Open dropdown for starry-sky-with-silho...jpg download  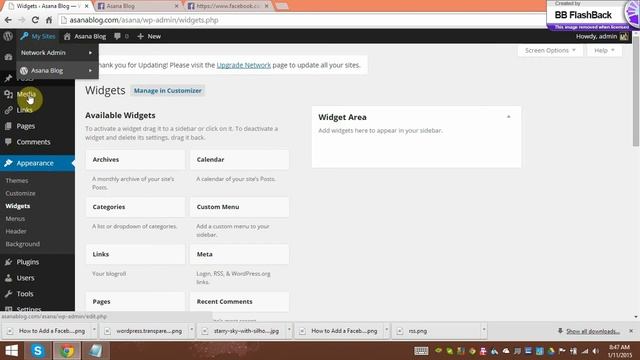[x=289, y=330]
